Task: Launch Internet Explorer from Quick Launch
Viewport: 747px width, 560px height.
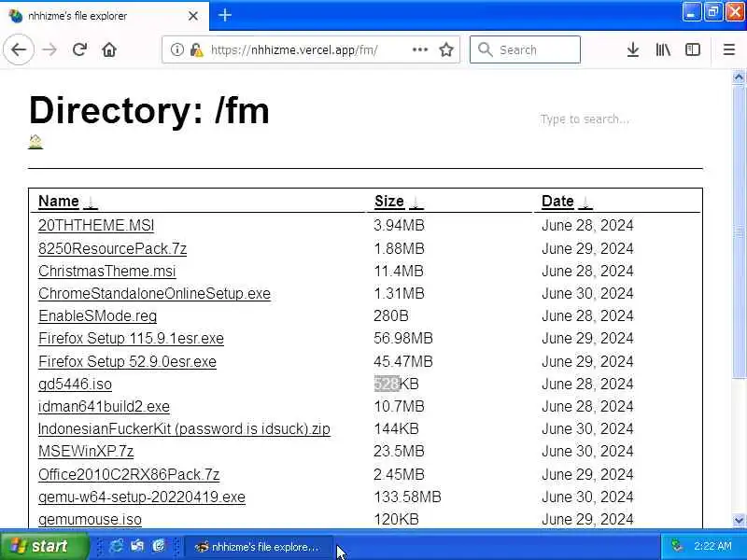Action: (116, 546)
